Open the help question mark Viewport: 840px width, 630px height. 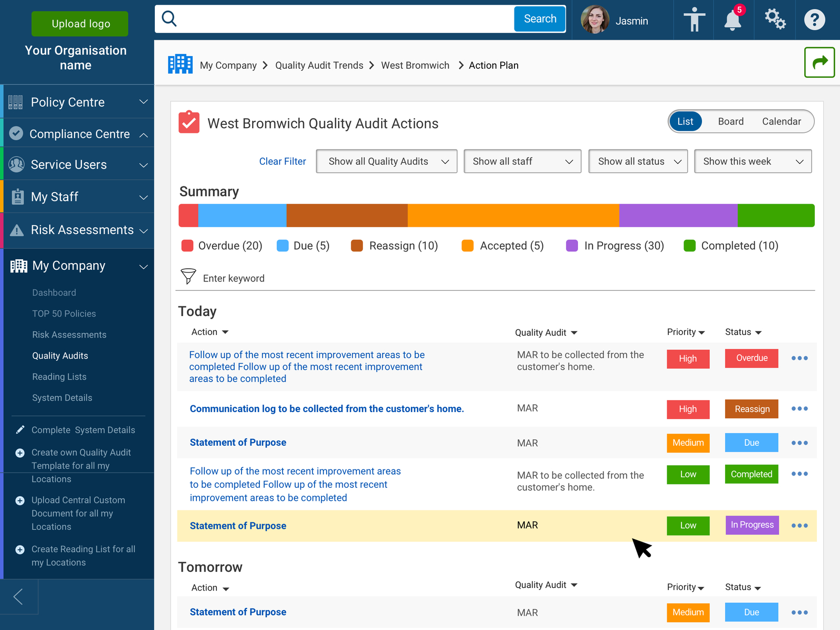click(x=814, y=20)
